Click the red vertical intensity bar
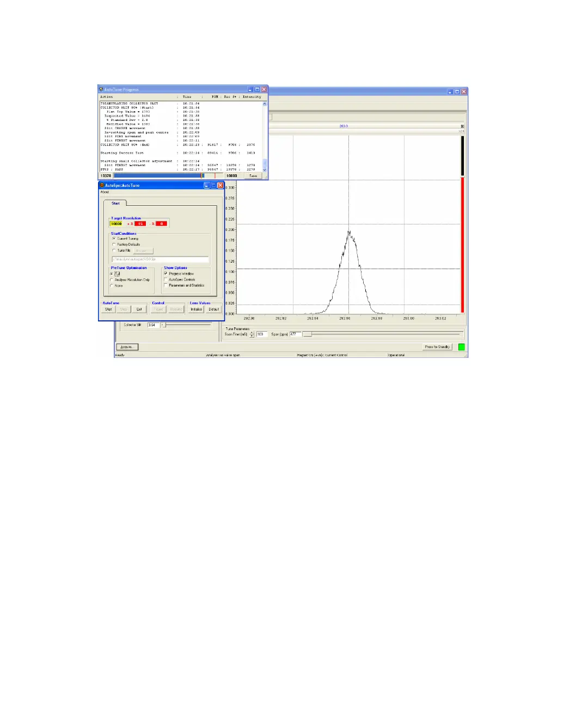The height and width of the screenshot is (706, 588). 462,245
